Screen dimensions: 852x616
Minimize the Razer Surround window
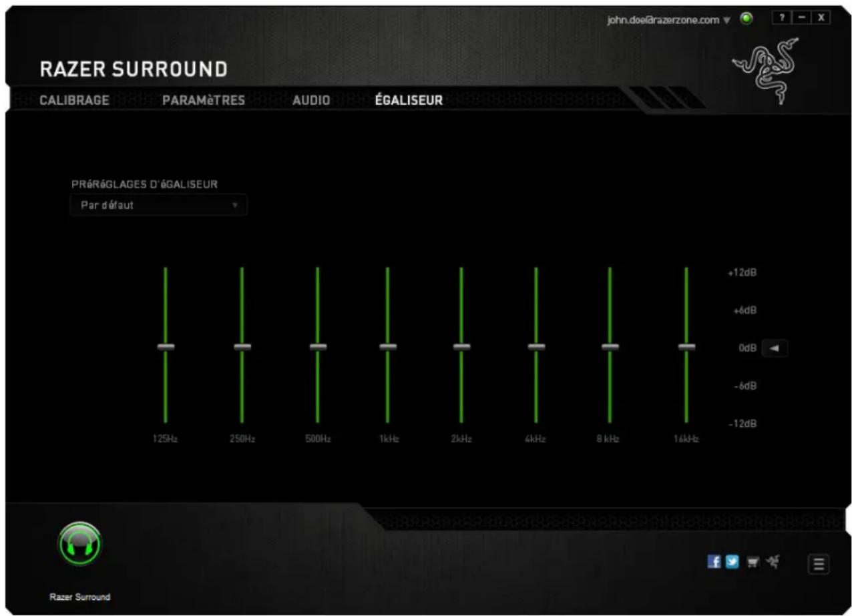[x=801, y=18]
